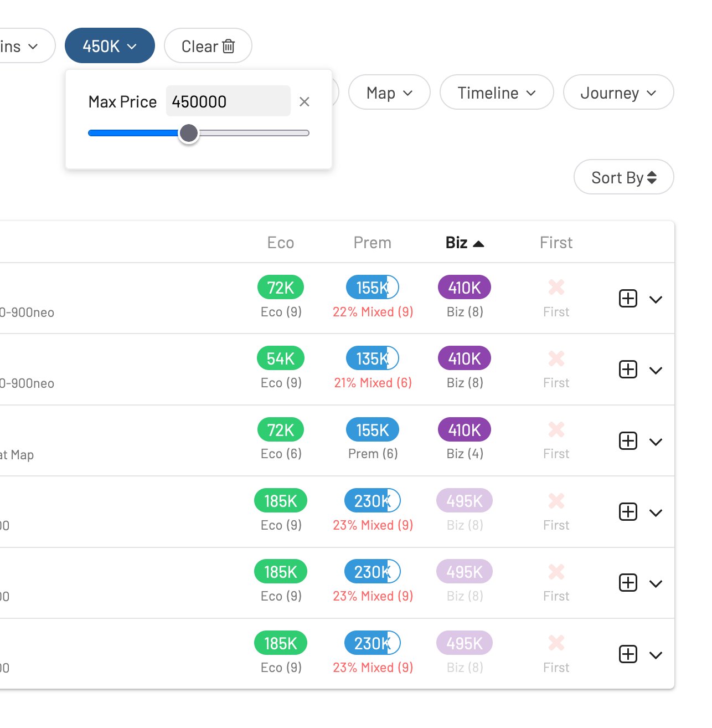Click the green 54K Eco price badge
The width and height of the screenshot is (712, 728).
(280, 358)
